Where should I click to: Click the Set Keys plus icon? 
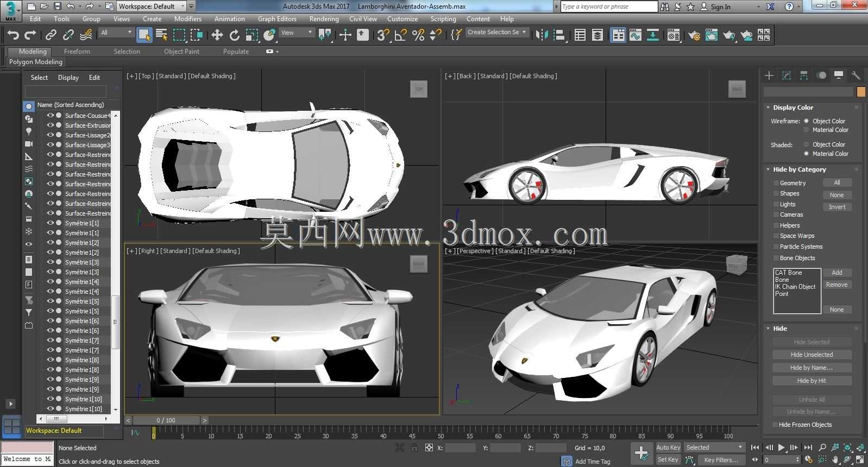click(641, 453)
